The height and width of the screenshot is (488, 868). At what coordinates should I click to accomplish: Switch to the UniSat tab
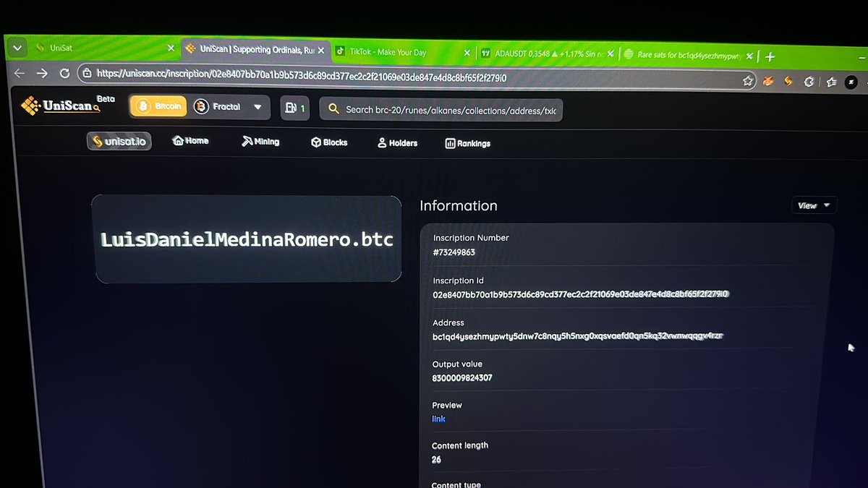pos(103,48)
